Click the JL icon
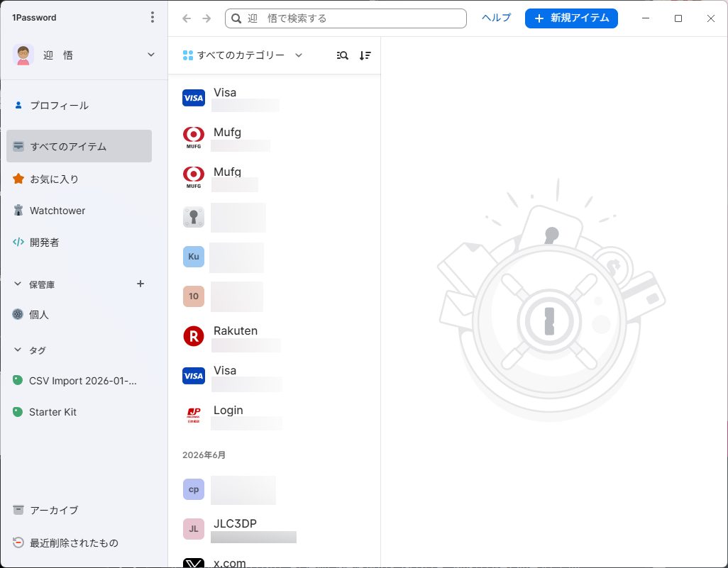Screen dimensions: 728x568 pos(194,529)
